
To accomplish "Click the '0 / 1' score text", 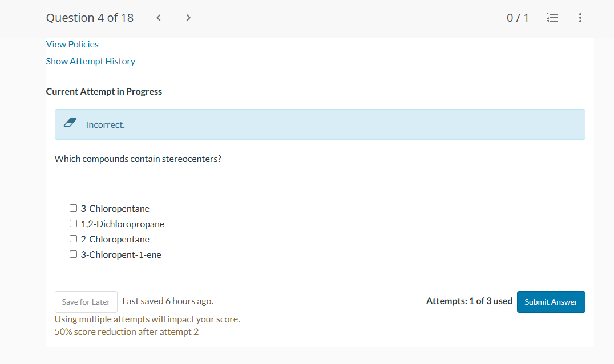I will (x=518, y=18).
